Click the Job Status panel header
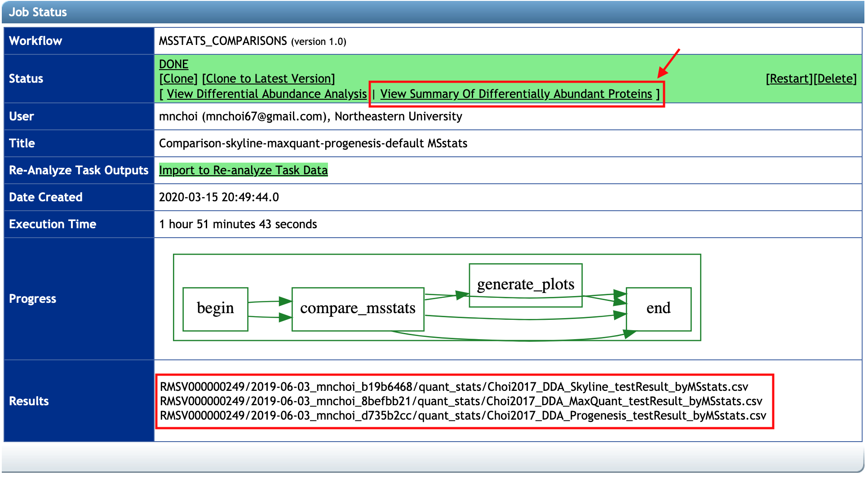Screen dimensions: 868x478 click(38, 12)
